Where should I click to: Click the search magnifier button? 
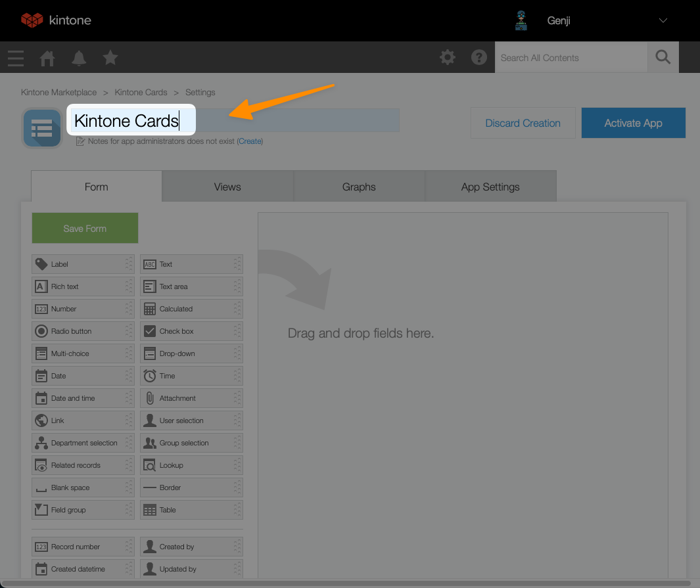[663, 57]
